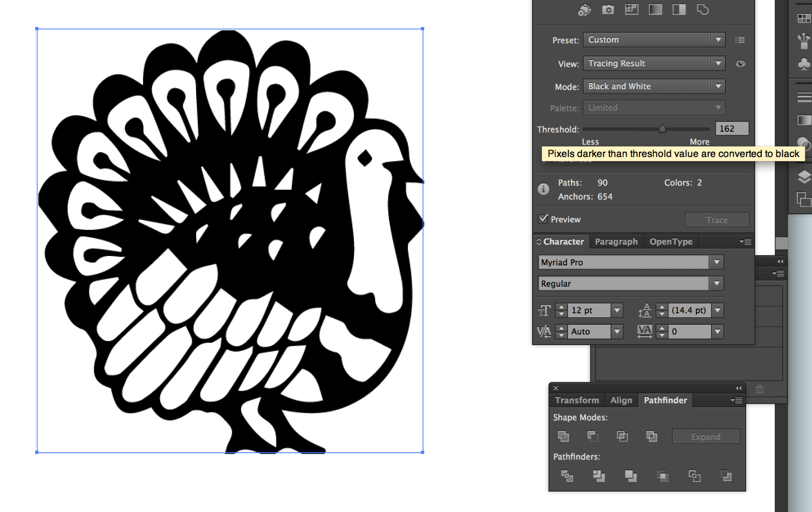Open the Preset dropdown showing Custom

click(654, 40)
